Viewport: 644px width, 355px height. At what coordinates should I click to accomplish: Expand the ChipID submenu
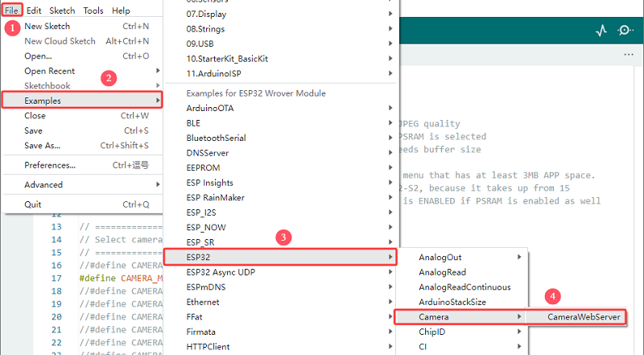coord(461,332)
